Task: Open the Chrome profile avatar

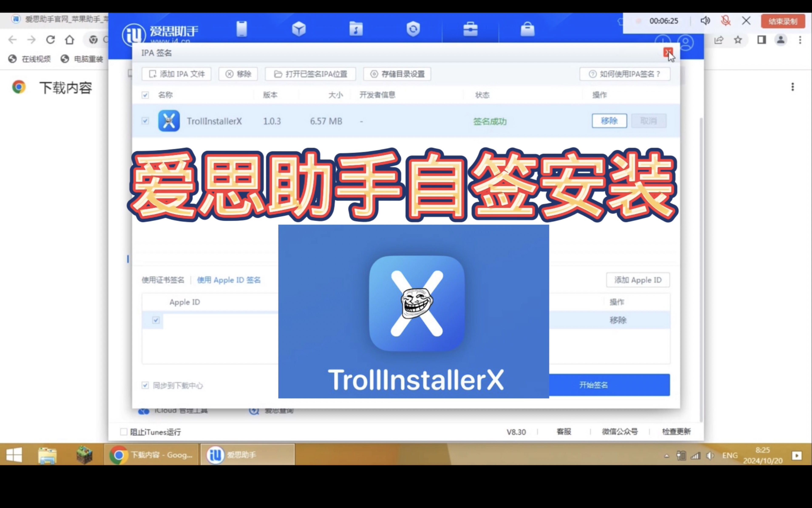Action: pos(781,40)
